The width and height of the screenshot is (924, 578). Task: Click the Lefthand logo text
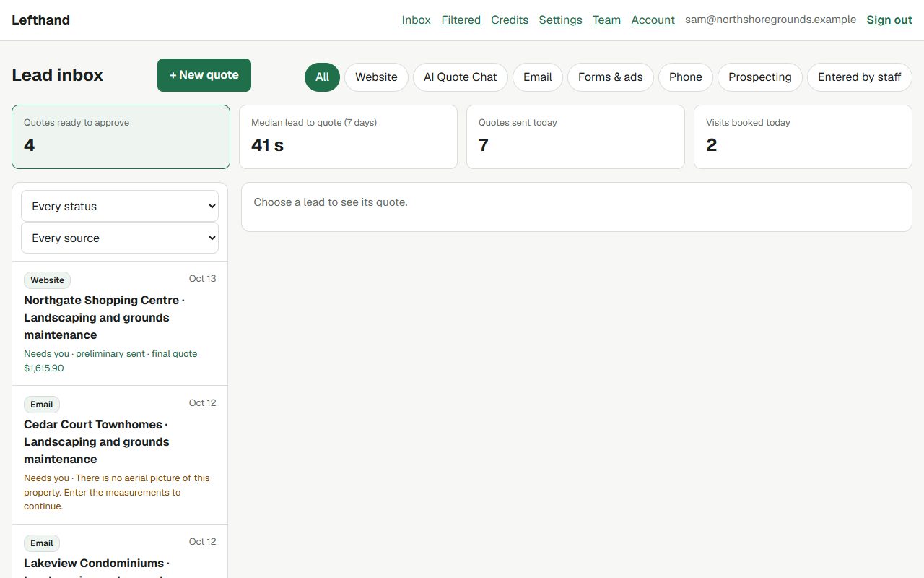[41, 20]
